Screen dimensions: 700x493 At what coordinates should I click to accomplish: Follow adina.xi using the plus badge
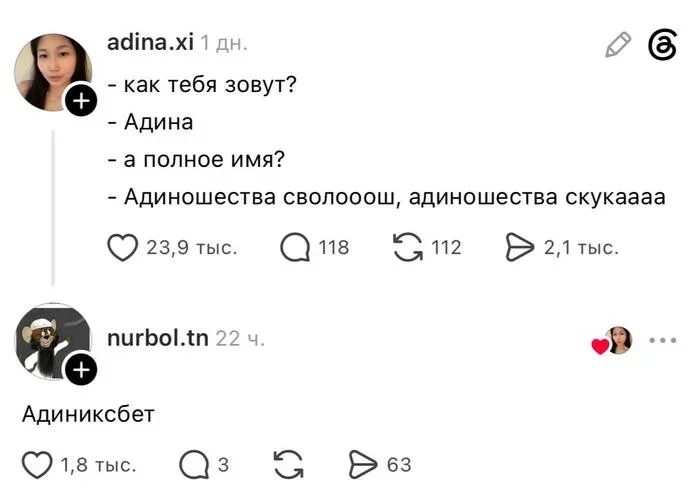tap(81, 101)
